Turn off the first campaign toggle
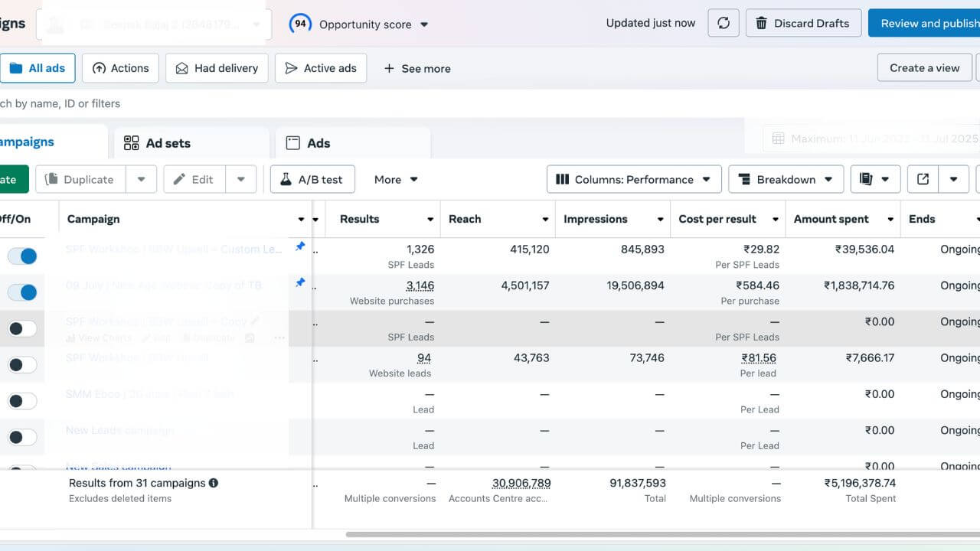The height and width of the screenshot is (551, 980). point(22,256)
